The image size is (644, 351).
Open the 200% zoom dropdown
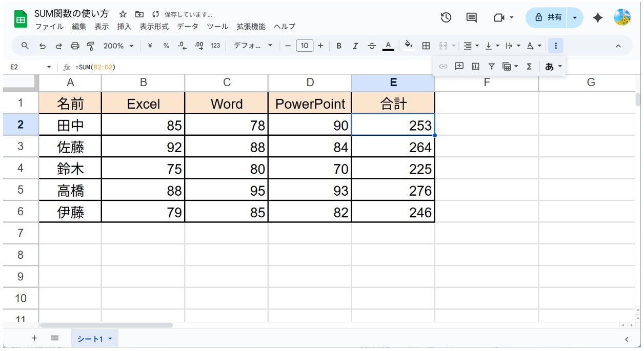pyautogui.click(x=118, y=46)
